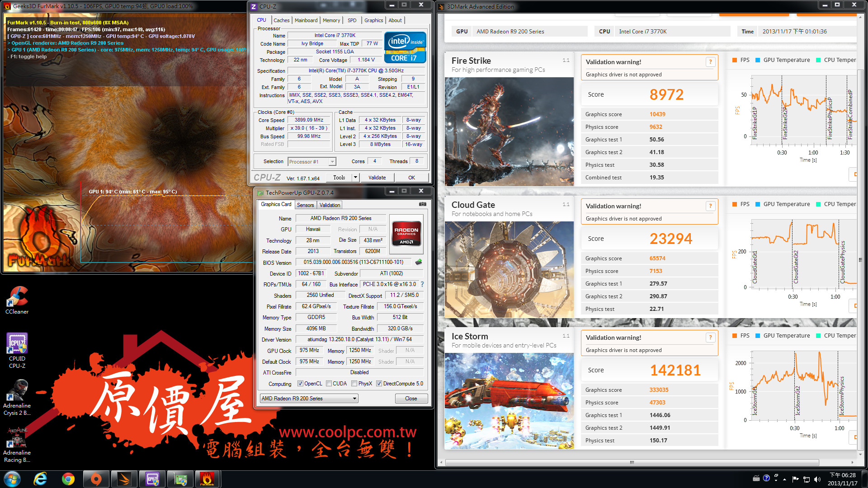Click the Tools button in CPU-Z

pos(339,178)
